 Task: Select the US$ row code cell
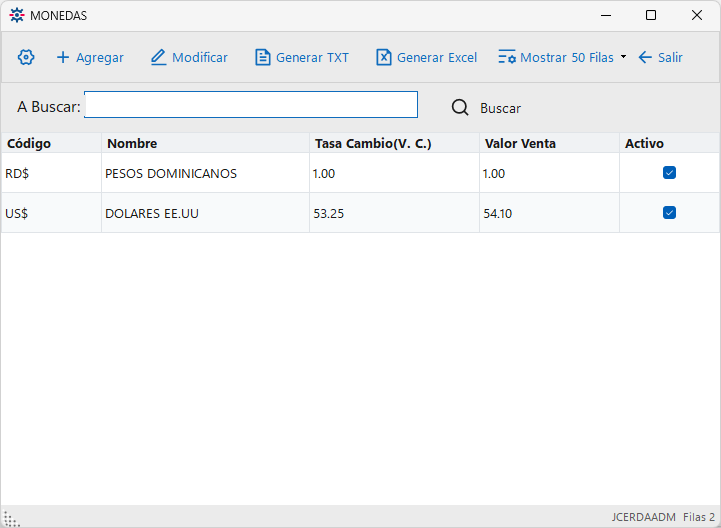51,213
